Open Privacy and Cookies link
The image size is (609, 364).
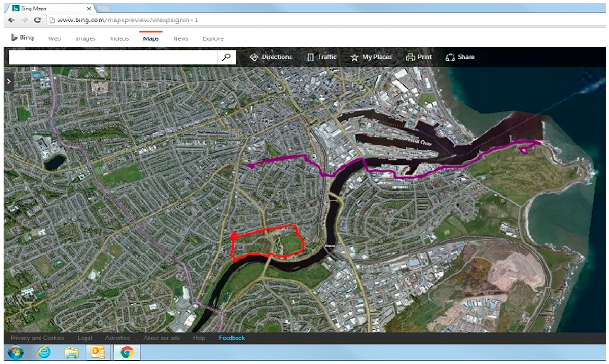tap(37, 338)
